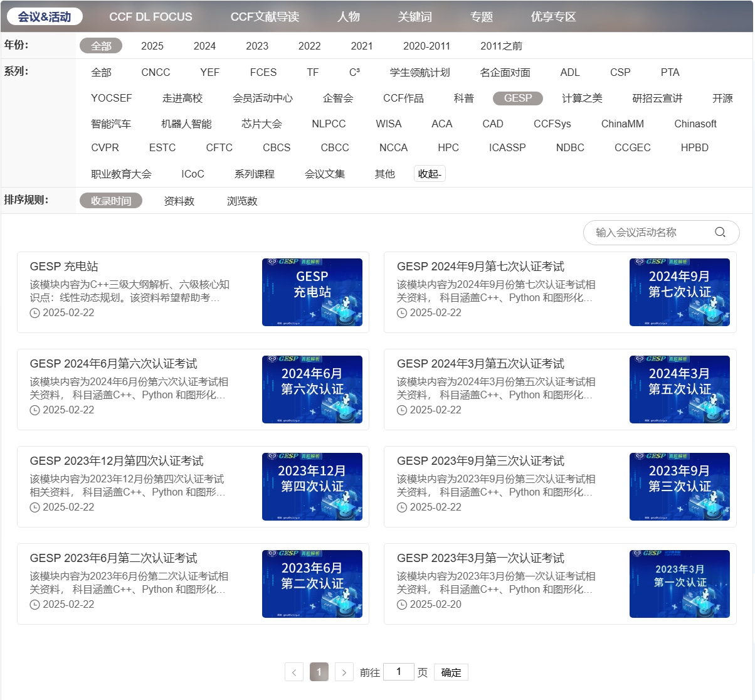Select the CNCC series filter
The image size is (755, 700).
click(x=156, y=72)
